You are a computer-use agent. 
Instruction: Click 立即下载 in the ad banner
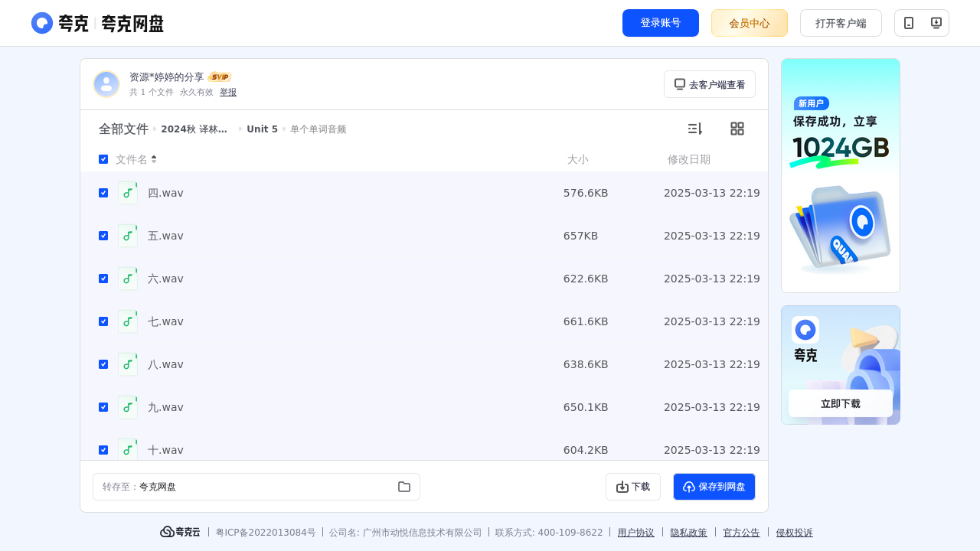click(841, 403)
